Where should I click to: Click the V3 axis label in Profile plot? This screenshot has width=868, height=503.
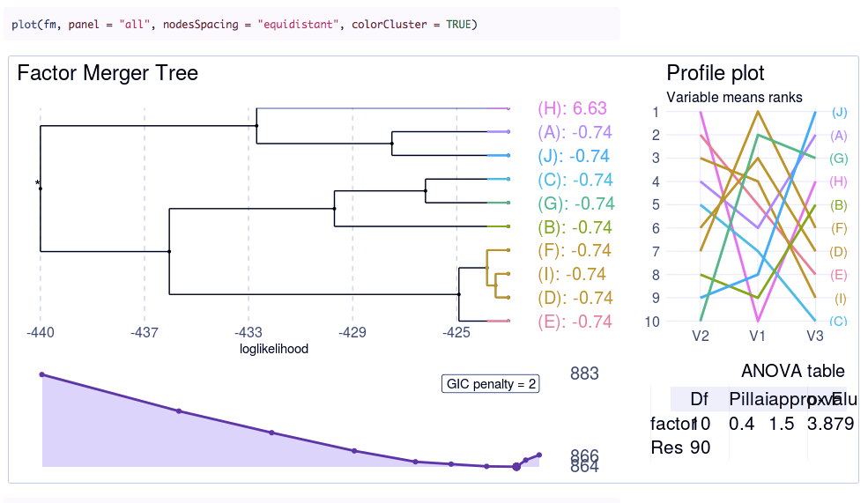click(x=815, y=336)
